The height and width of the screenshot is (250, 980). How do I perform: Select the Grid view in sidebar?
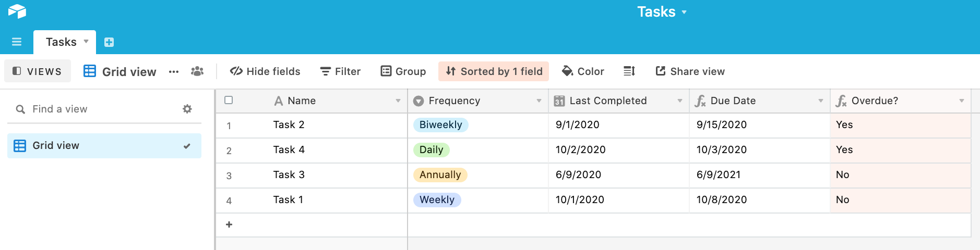(104, 146)
